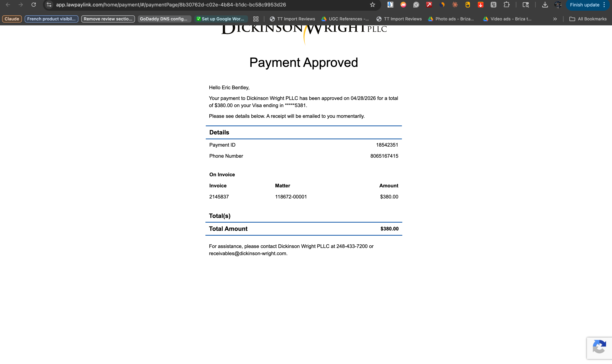Click the Matter column header
Screen dimensions: 612x364
[283, 186]
